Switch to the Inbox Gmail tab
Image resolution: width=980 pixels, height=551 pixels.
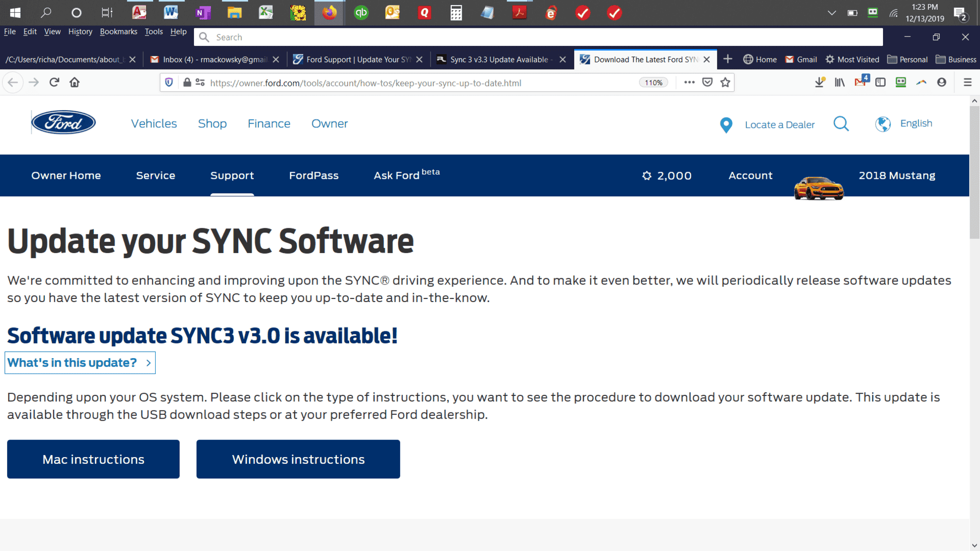click(215, 59)
